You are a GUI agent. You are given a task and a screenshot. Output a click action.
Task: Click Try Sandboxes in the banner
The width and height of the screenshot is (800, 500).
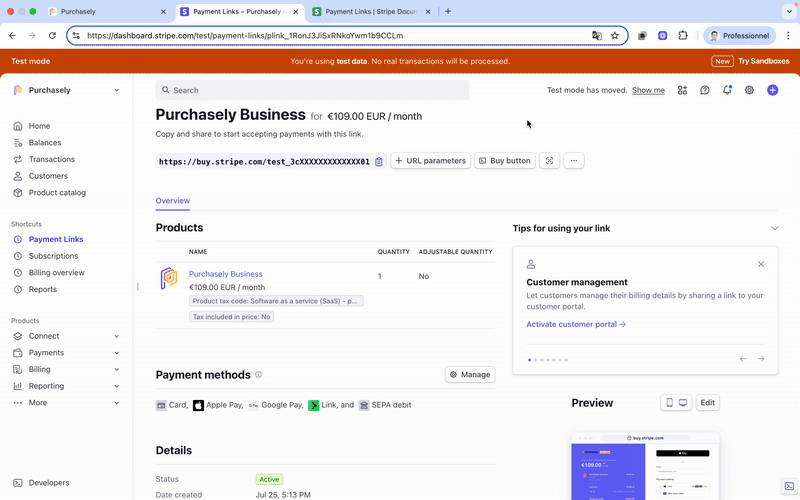pyautogui.click(x=763, y=61)
